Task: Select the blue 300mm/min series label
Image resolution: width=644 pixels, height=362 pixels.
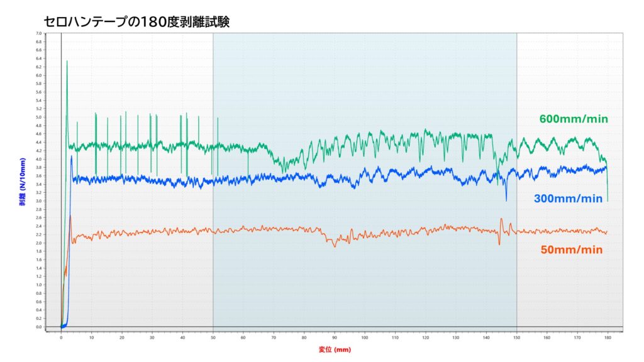Action: [568, 199]
